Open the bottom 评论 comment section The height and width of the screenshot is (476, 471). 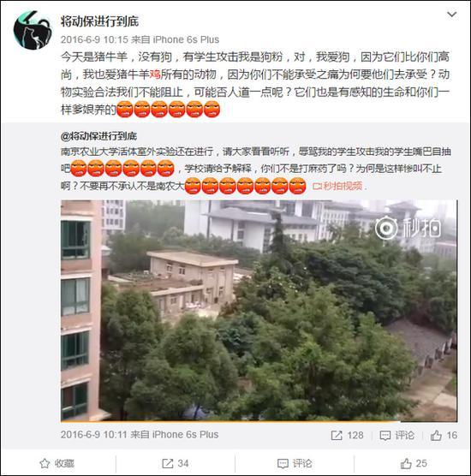coord(295,463)
